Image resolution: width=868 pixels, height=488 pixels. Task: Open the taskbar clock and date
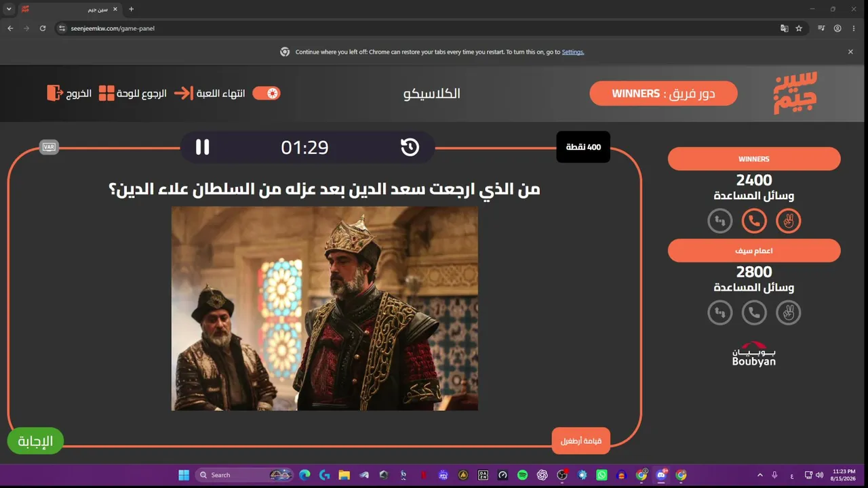(x=844, y=475)
